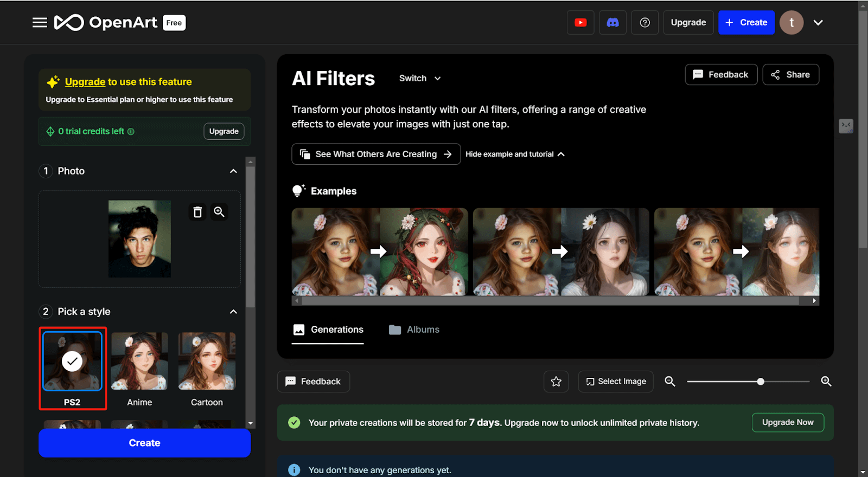Select the Cartoon style filter
The width and height of the screenshot is (868, 477).
click(x=207, y=362)
